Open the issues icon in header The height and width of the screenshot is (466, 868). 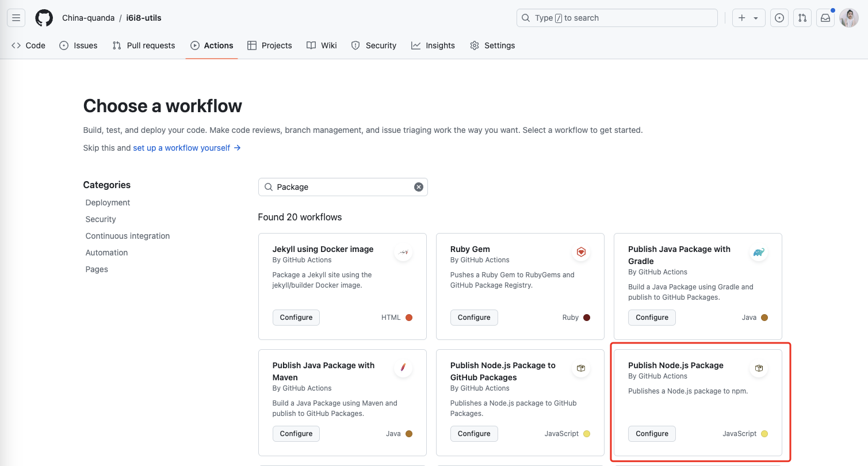point(779,18)
